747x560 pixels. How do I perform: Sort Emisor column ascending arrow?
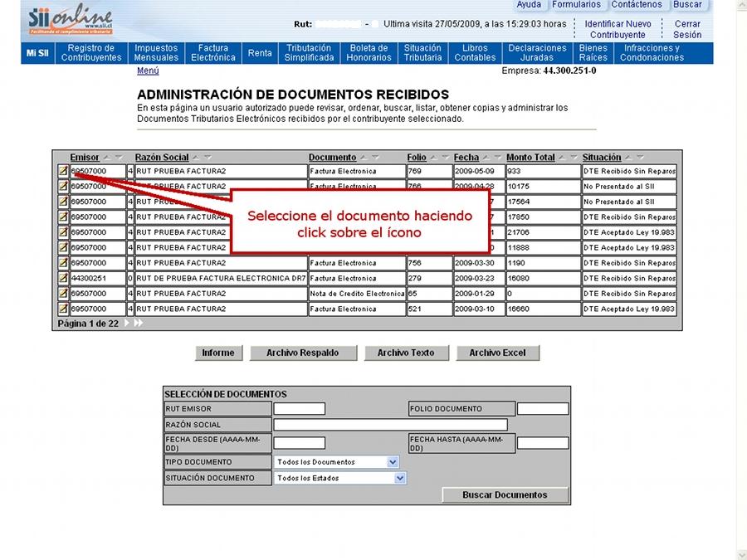(107, 157)
